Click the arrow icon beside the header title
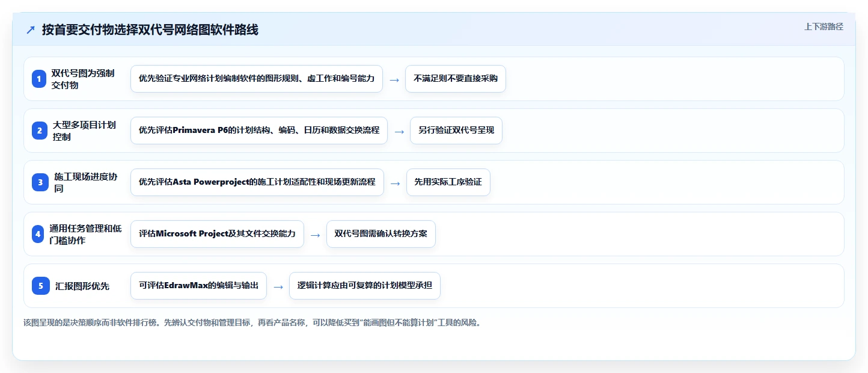Screen dimensions: 868x373 [31, 30]
